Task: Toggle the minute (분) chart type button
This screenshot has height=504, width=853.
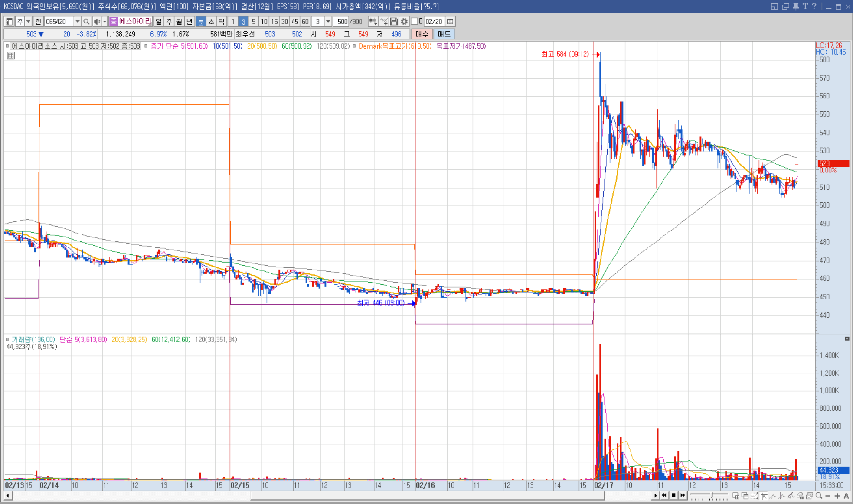Action: coord(201,22)
